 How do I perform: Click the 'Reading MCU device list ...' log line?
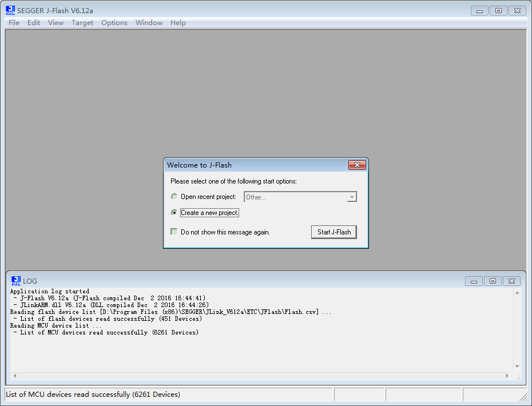coord(56,325)
